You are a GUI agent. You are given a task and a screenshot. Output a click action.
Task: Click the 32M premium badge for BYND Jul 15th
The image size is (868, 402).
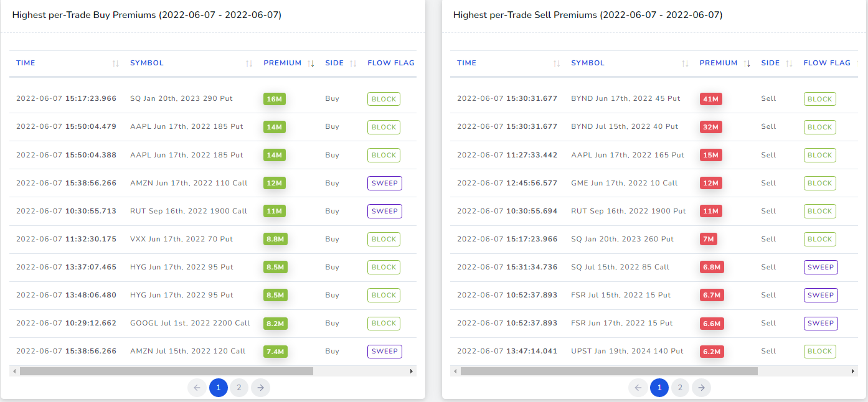tap(711, 127)
